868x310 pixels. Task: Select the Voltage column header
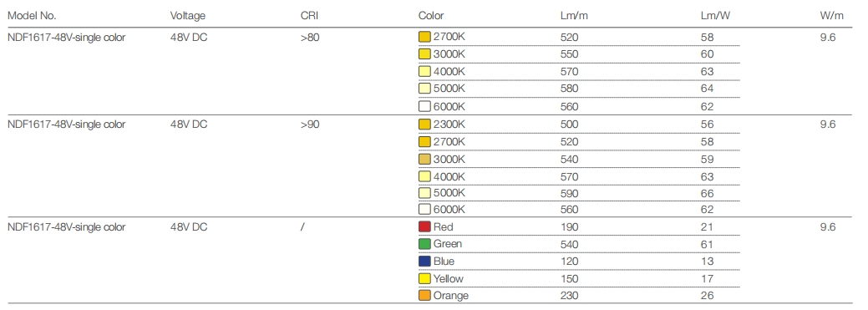[188, 16]
